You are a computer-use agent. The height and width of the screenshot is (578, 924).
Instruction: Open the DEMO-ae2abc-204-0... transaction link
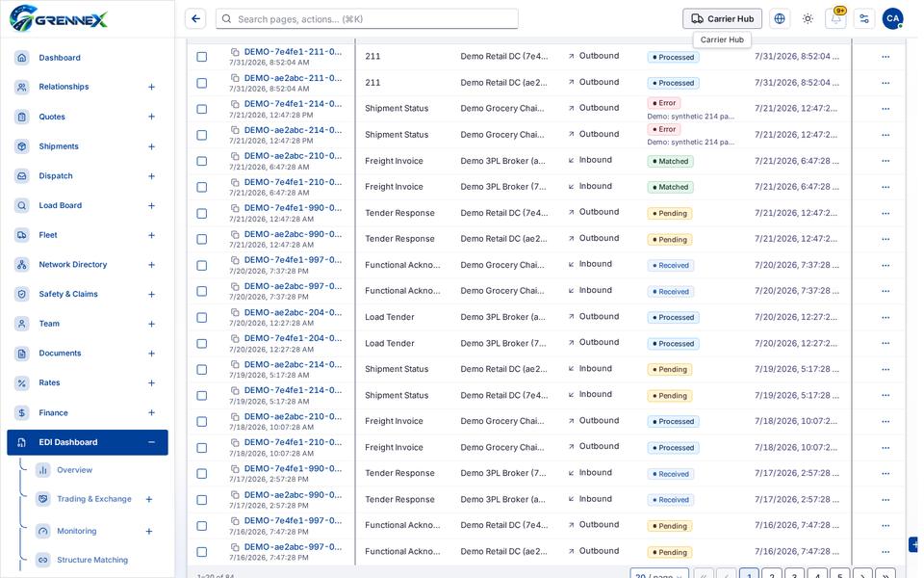[293, 312]
